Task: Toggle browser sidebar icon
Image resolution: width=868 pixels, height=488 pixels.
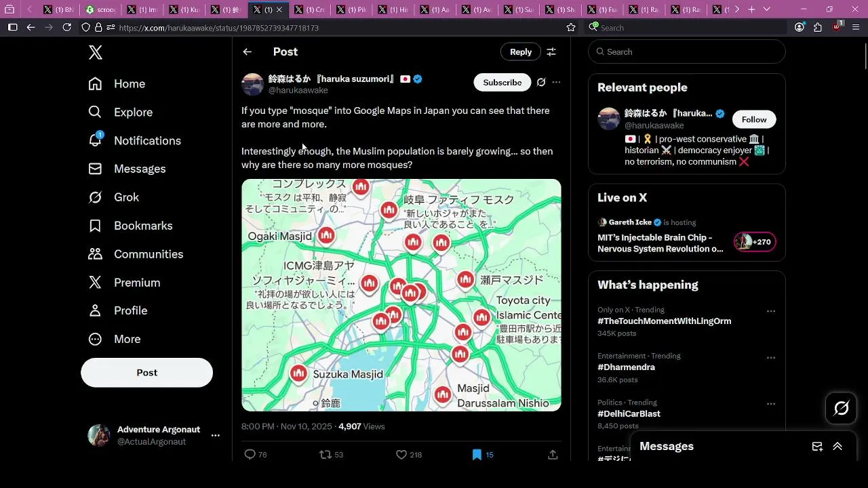Action: coord(12,27)
